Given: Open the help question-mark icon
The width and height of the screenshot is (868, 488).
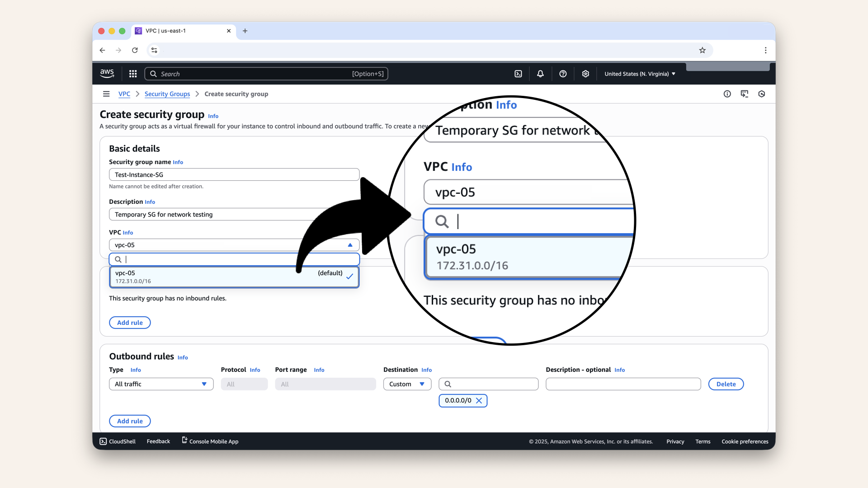Looking at the screenshot, I should 563,73.
